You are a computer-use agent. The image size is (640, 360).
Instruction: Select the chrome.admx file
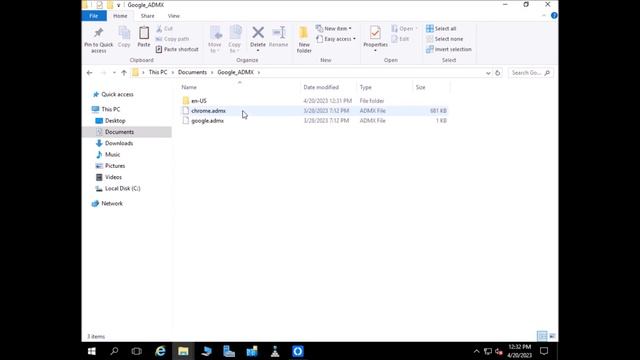click(314, 111)
